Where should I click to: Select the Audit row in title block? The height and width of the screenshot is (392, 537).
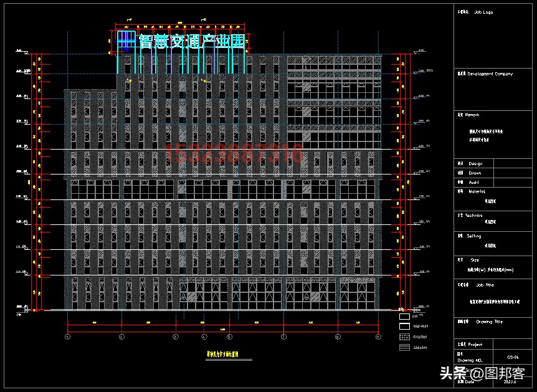click(x=474, y=183)
